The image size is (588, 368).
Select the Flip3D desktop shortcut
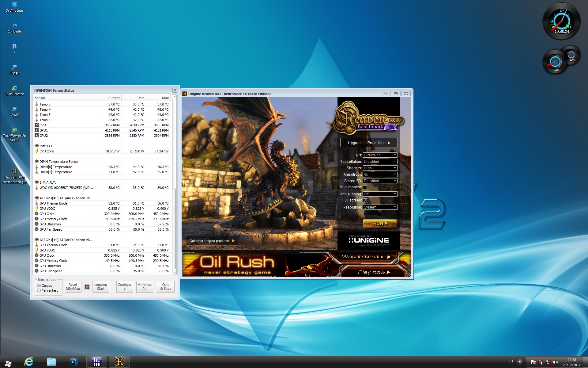click(x=14, y=70)
